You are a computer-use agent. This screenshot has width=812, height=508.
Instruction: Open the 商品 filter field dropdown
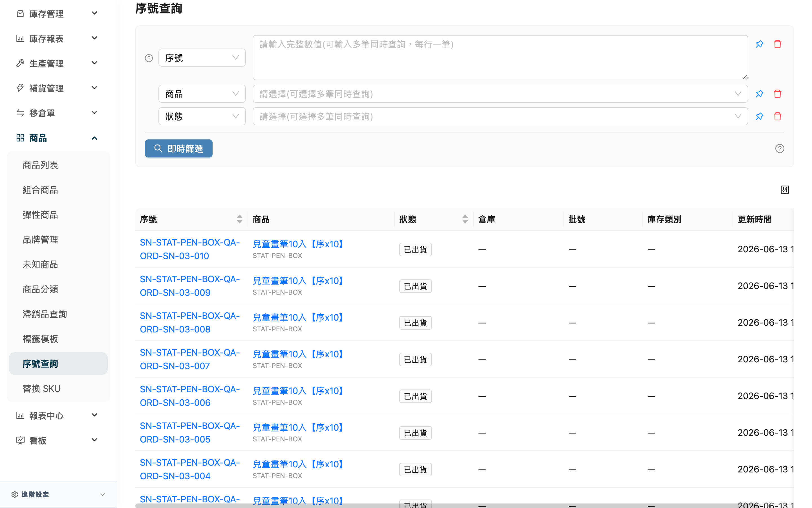pyautogui.click(x=202, y=94)
